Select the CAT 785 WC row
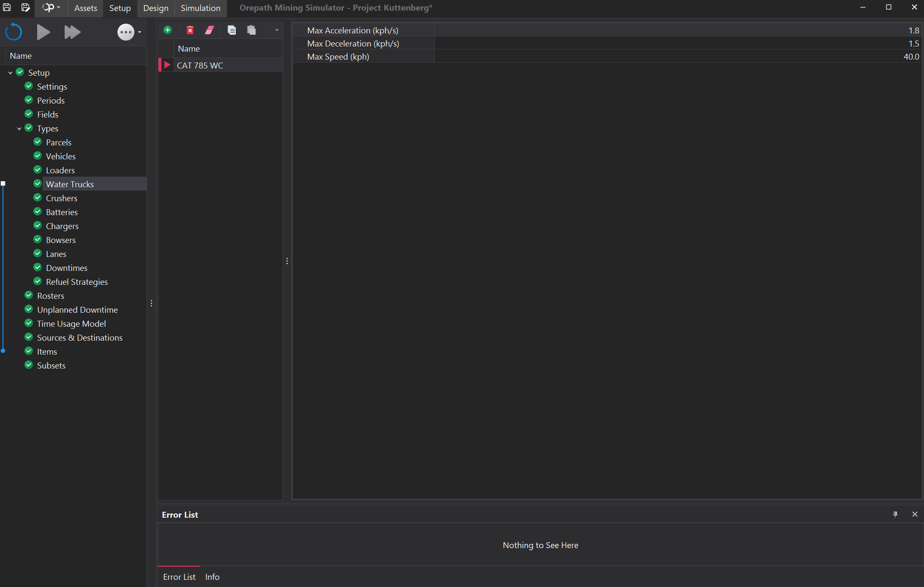This screenshot has height=587, width=924. [229, 65]
